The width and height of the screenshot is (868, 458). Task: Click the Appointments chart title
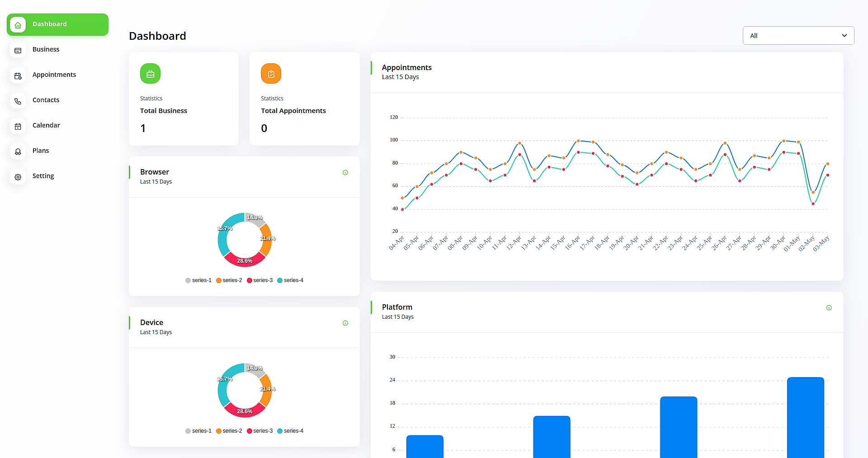point(407,67)
